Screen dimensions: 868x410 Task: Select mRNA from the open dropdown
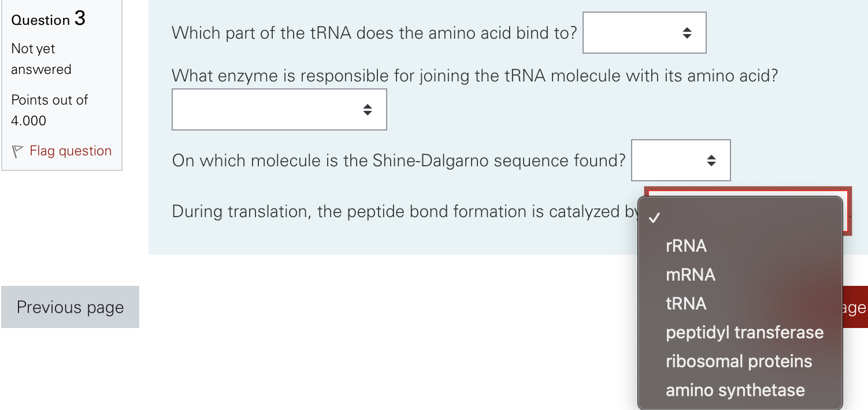pyautogui.click(x=691, y=274)
